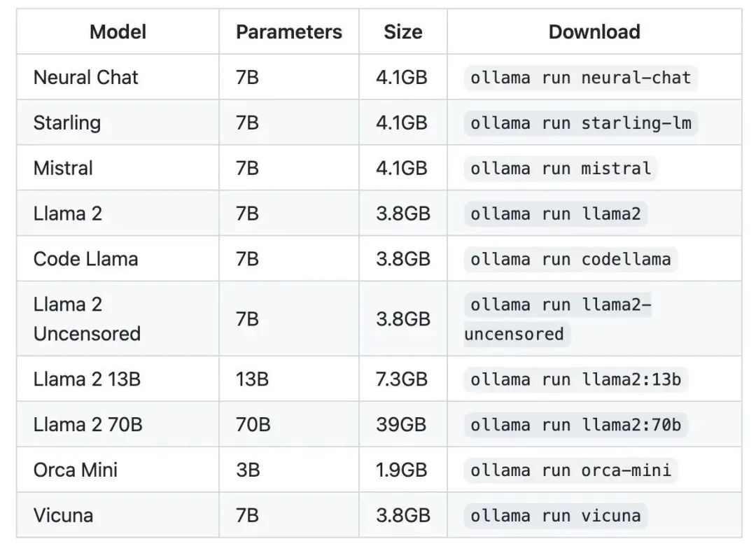This screenshot has height=546, width=756.
Task: Select the 'ollama run llama2:70b' code
Action: tap(575, 424)
